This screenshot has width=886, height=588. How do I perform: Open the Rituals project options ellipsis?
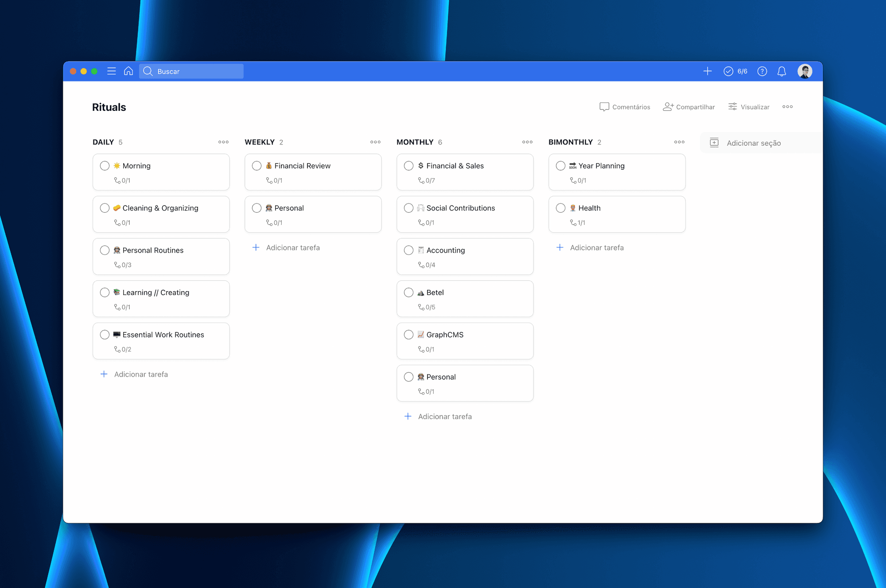[787, 106]
